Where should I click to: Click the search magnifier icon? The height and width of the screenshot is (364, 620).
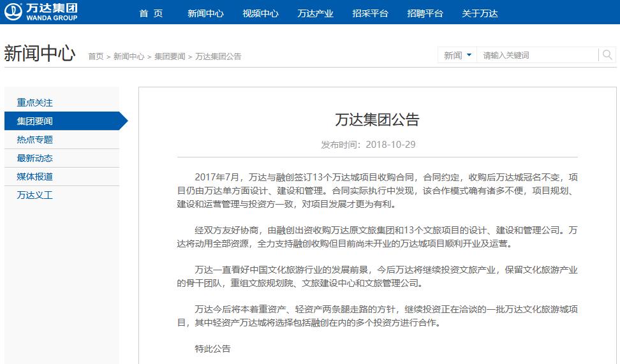pos(607,55)
